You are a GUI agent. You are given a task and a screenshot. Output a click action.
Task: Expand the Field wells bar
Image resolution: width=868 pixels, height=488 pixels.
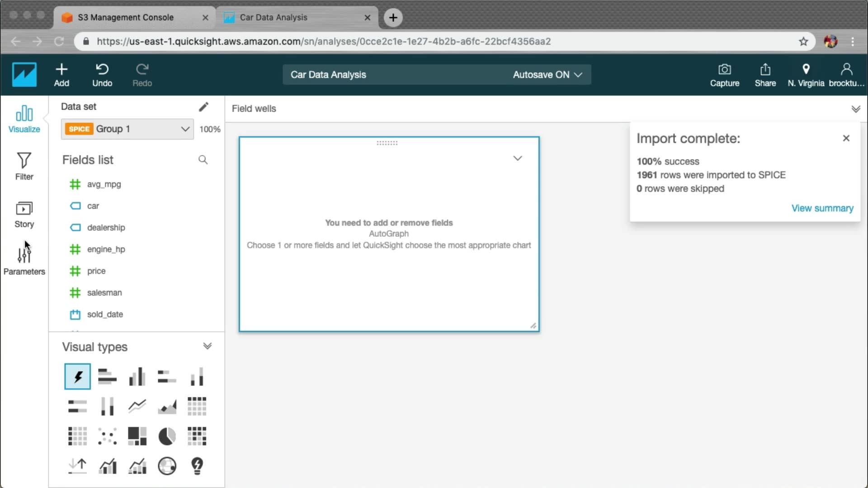(855, 109)
